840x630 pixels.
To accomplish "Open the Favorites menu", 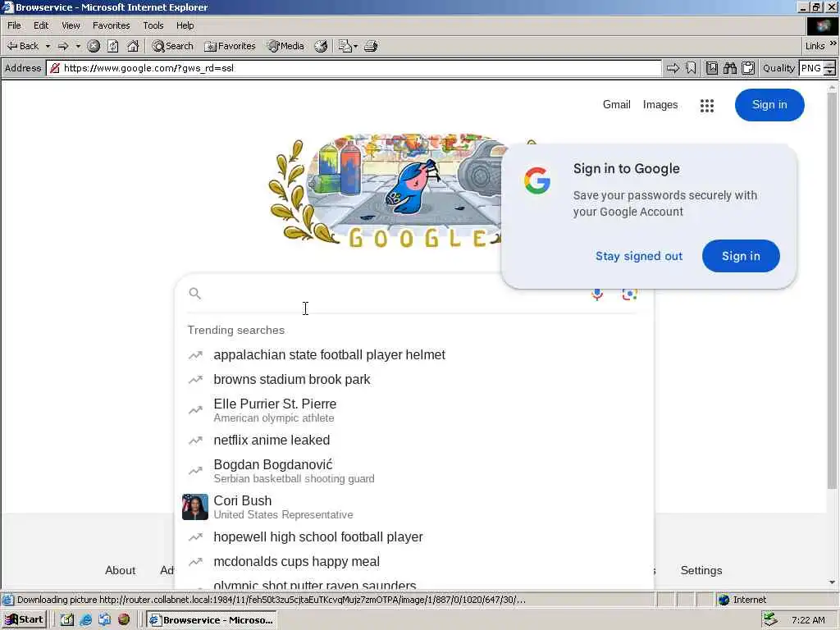I will coord(111,25).
